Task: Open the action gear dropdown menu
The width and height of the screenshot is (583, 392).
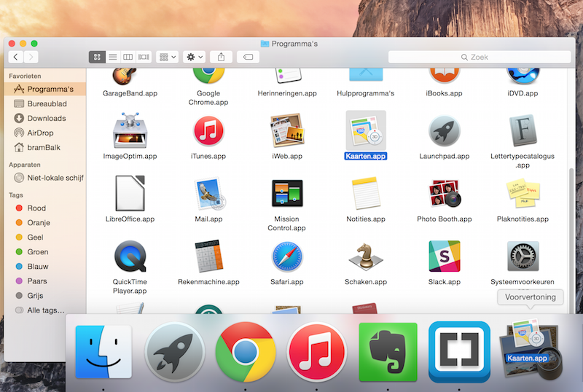Action: pos(195,57)
